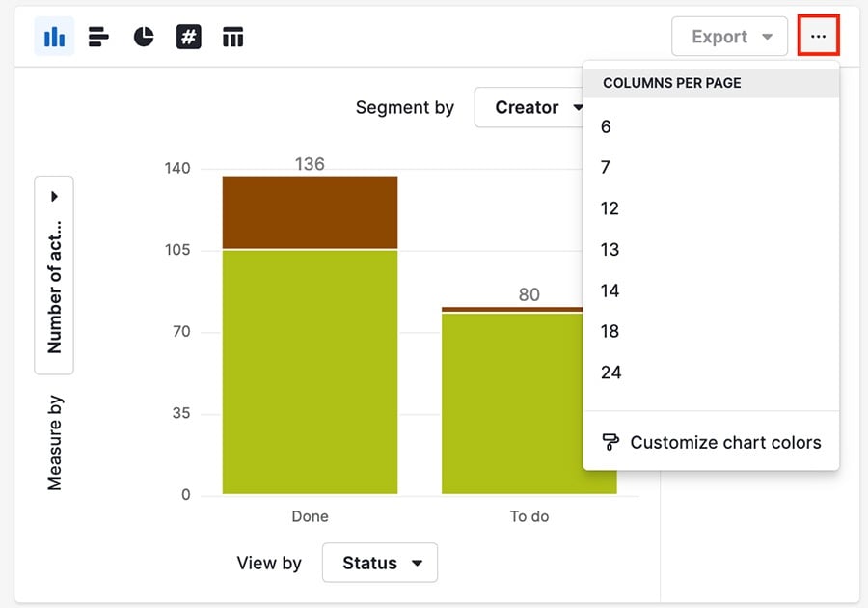Click the 136 value label above the bar
The width and height of the screenshot is (868, 608).
[310, 164]
